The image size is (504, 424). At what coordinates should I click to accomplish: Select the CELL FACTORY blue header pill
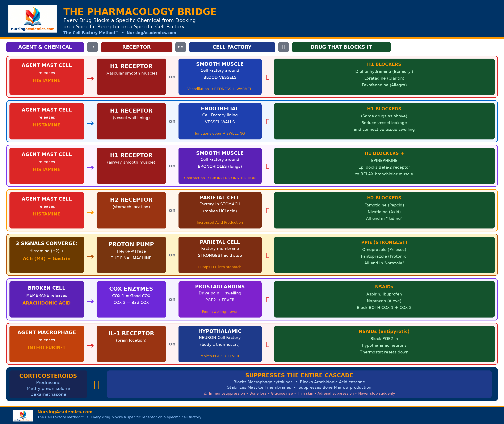232,47
